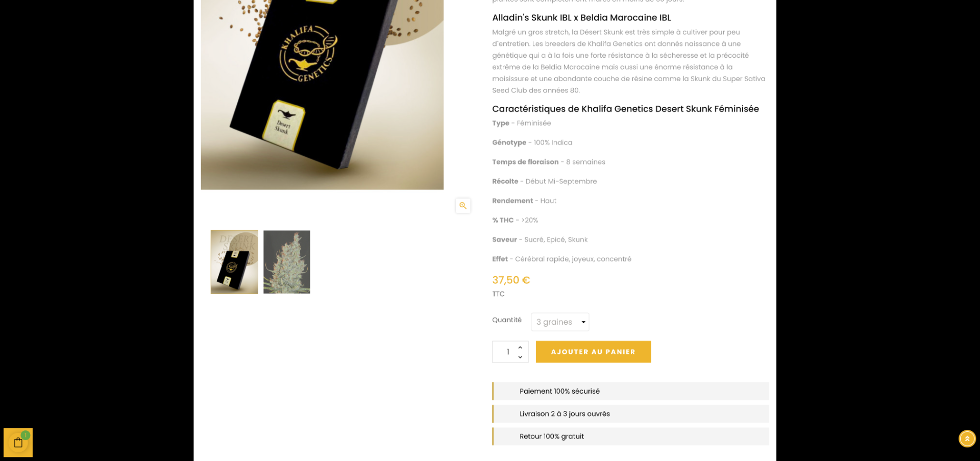Click the 'Livraison 2 à 3 jours ouvrés' block
The width and height of the screenshot is (980, 461).
tap(630, 414)
